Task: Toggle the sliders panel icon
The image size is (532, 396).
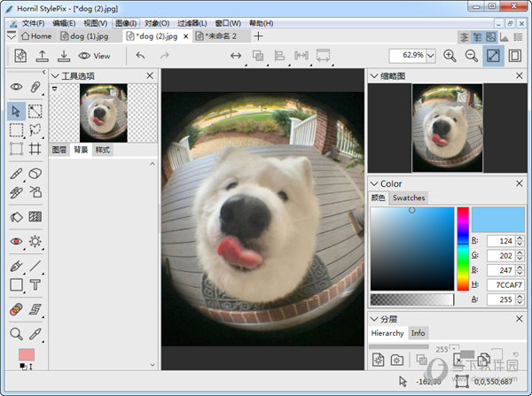Action: click(x=464, y=37)
